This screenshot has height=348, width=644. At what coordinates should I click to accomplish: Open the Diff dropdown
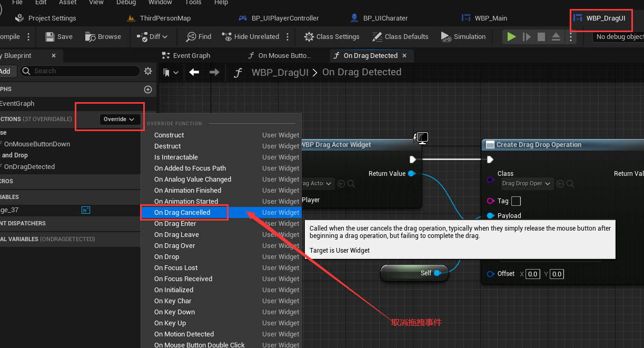point(152,36)
